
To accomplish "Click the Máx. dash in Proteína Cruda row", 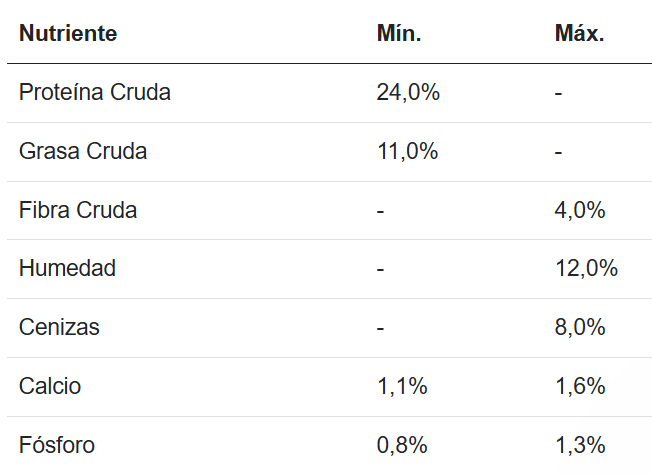I will [x=558, y=93].
